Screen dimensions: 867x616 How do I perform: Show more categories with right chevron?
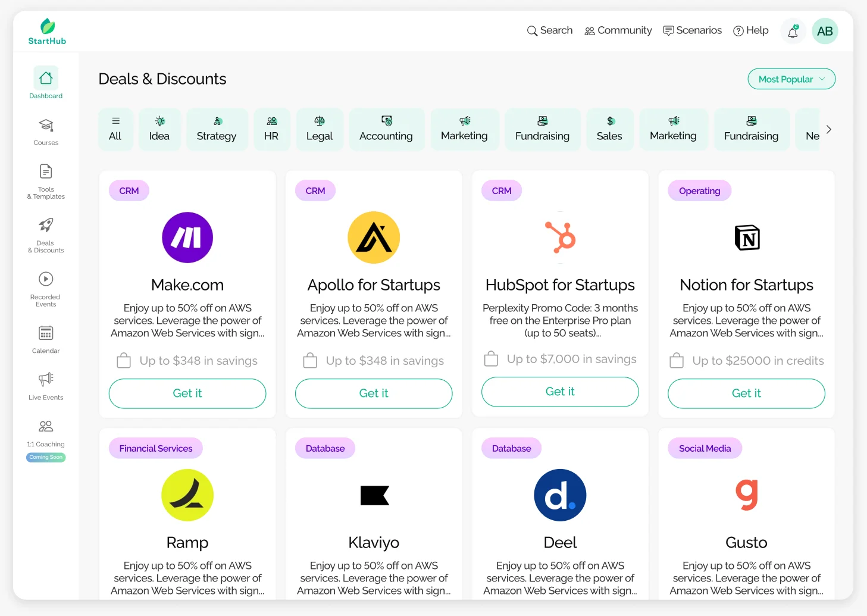coord(828,129)
